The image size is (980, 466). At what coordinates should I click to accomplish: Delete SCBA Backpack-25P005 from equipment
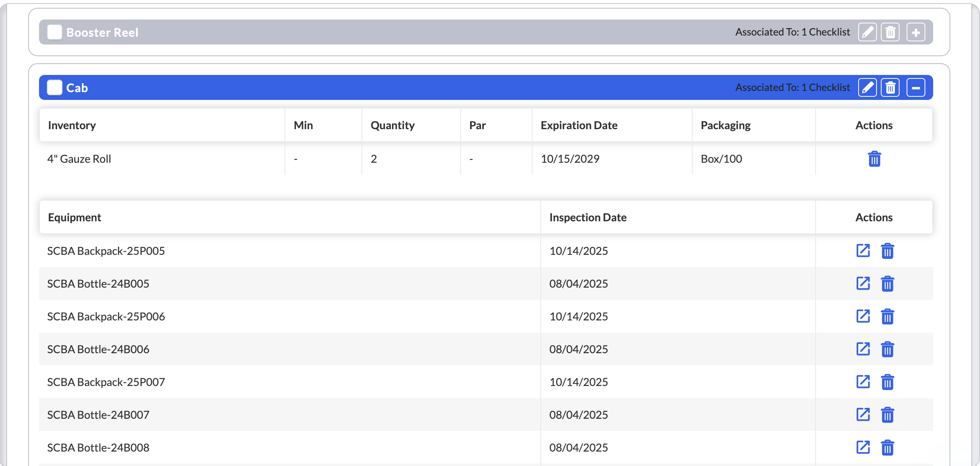[887, 251]
